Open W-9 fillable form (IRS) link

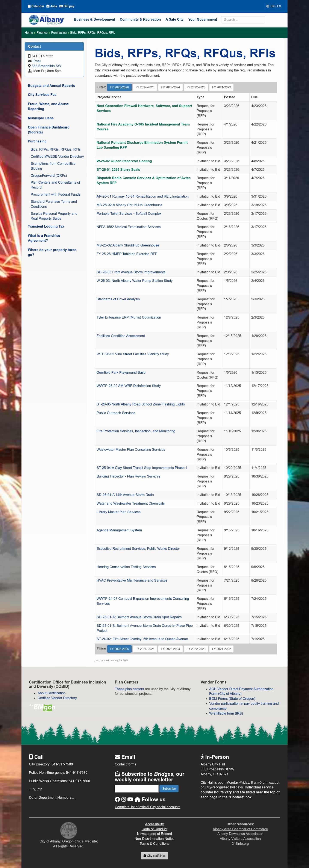[x=226, y=713]
